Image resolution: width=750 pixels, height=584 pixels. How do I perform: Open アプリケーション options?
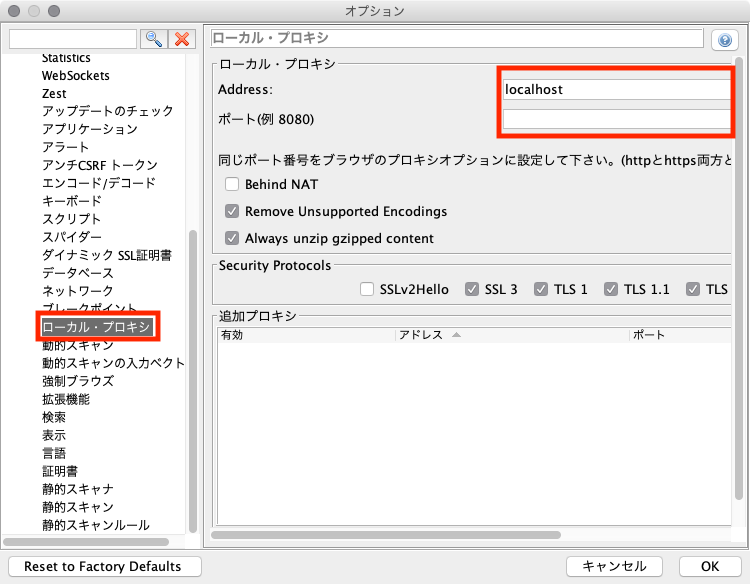tap(90, 129)
